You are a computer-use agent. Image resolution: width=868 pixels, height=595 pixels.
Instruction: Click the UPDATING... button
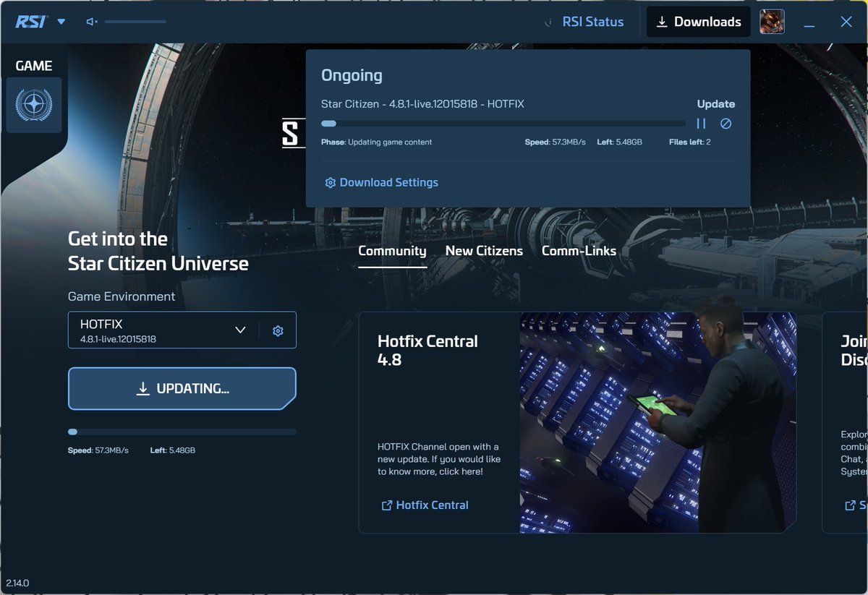(x=182, y=389)
